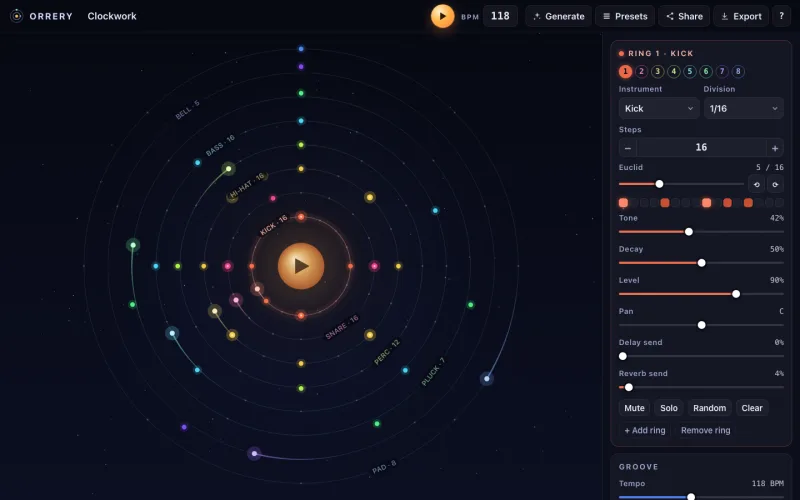Increase steps with the plus button
The image size is (800, 500).
click(774, 148)
